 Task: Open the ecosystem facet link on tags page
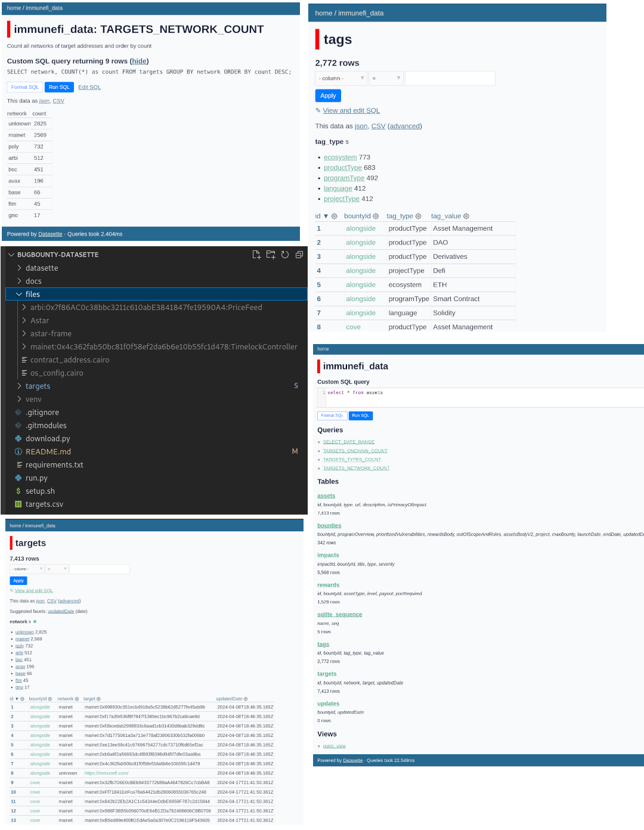340,157
